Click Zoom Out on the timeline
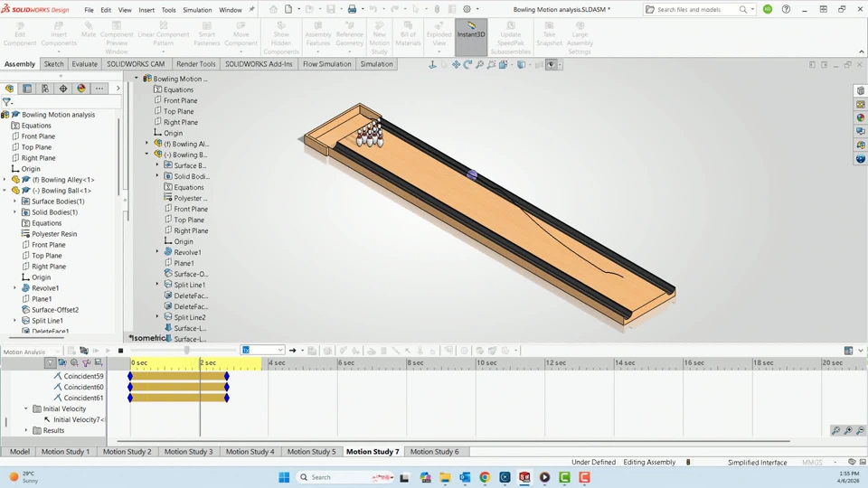Screen dimensions: 868x488 pyautogui.click(x=860, y=430)
